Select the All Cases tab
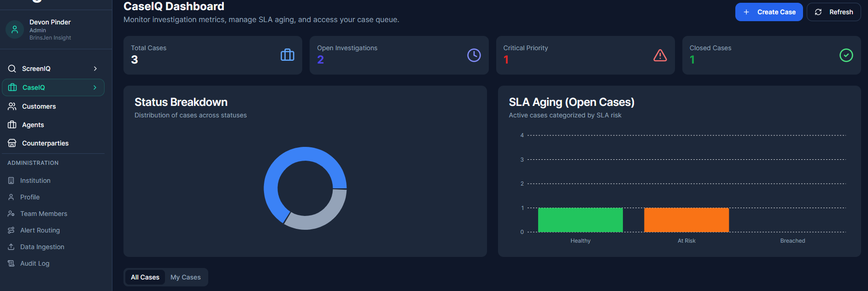Screen dimensions: 868x291 (x=145, y=277)
